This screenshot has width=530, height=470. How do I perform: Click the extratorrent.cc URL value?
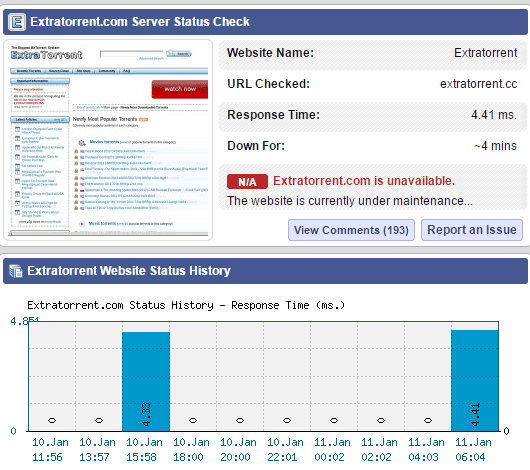(478, 84)
